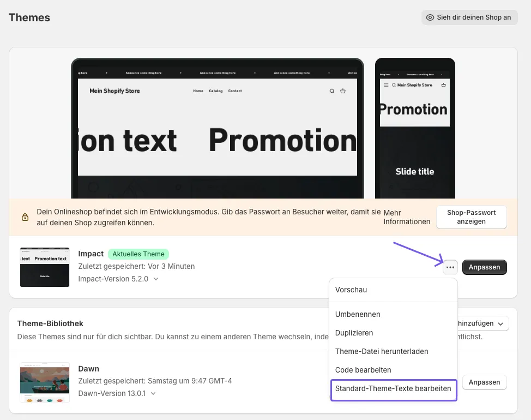Select Theme-Datei herunterladen menu entry
531x420 pixels.
(x=393, y=352)
